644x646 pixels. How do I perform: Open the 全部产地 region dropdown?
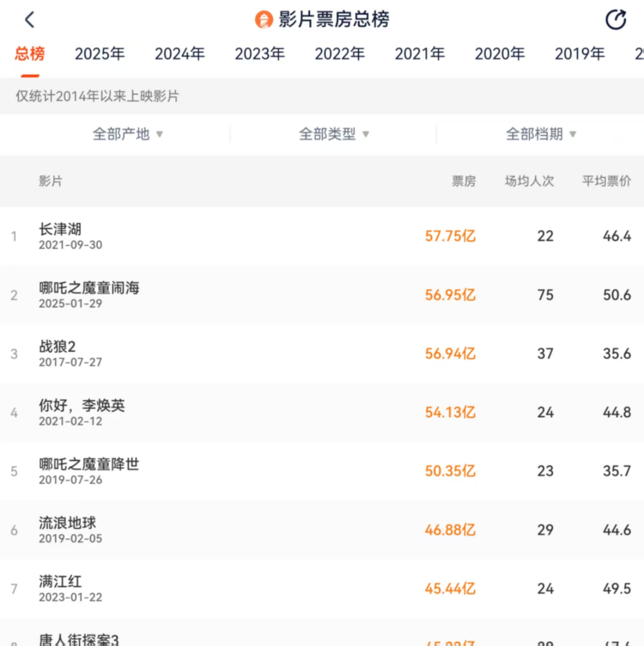tap(127, 134)
